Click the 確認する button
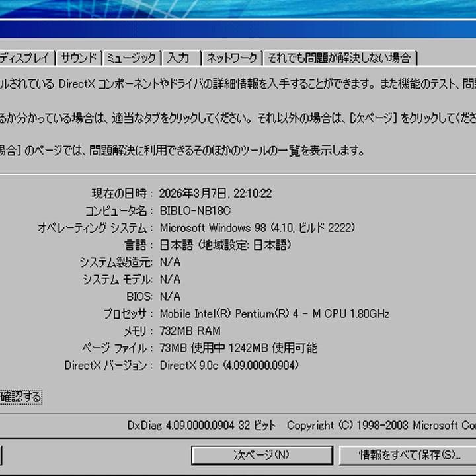 click(x=21, y=397)
